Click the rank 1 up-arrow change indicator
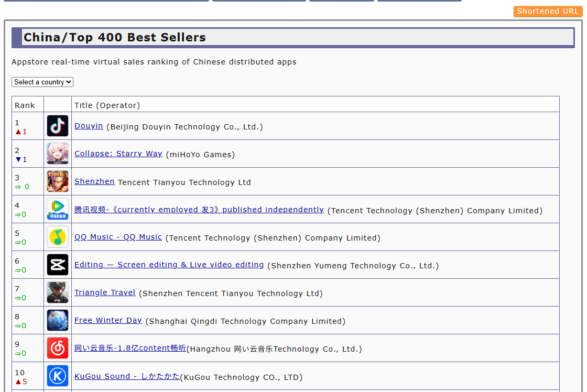This screenshot has width=587, height=392. coord(21,132)
